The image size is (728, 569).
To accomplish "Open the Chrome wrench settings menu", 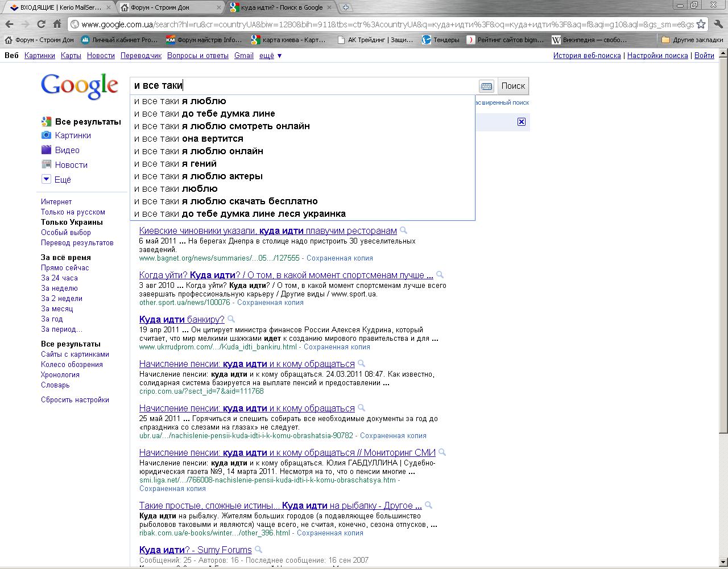I will (x=718, y=24).
